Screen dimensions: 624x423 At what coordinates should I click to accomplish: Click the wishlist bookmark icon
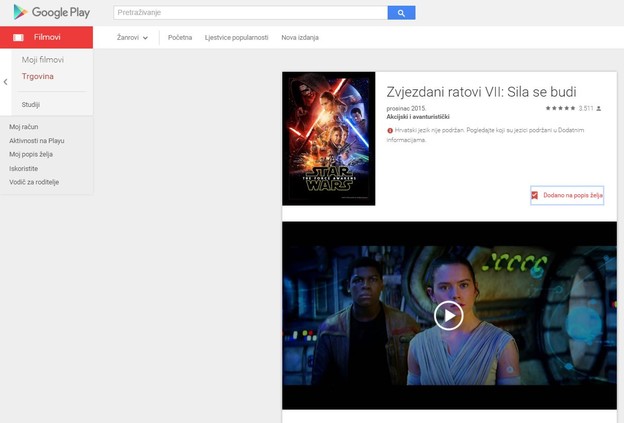pyautogui.click(x=534, y=195)
